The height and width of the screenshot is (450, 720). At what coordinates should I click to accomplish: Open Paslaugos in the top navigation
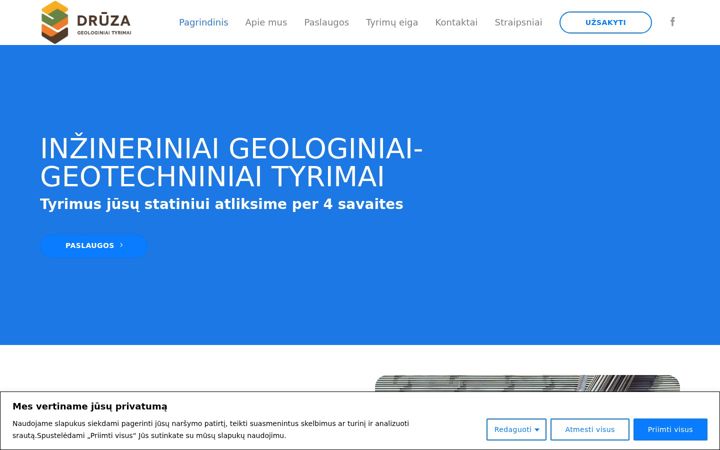click(x=326, y=22)
